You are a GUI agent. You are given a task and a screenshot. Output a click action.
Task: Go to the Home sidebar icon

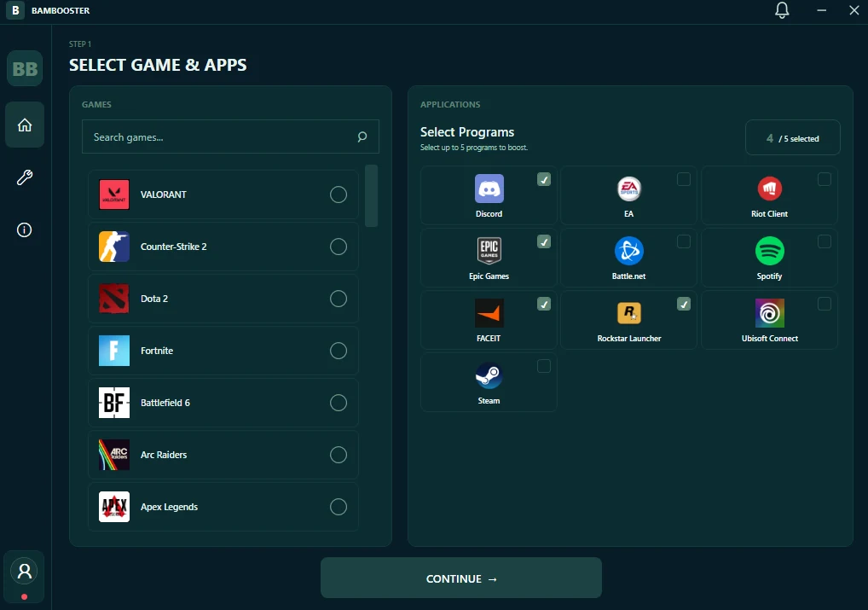(x=25, y=125)
